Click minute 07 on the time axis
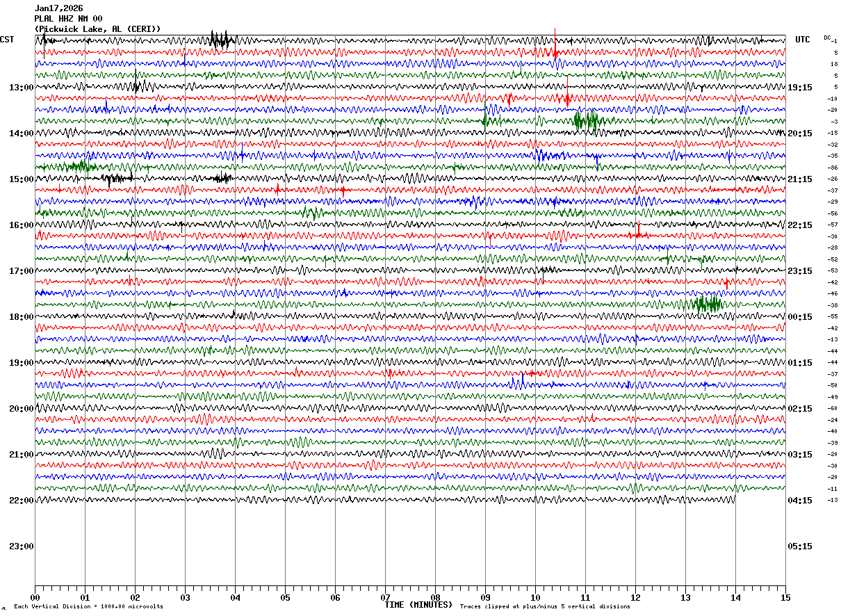Viewport: 841px width, 616px height. click(385, 597)
